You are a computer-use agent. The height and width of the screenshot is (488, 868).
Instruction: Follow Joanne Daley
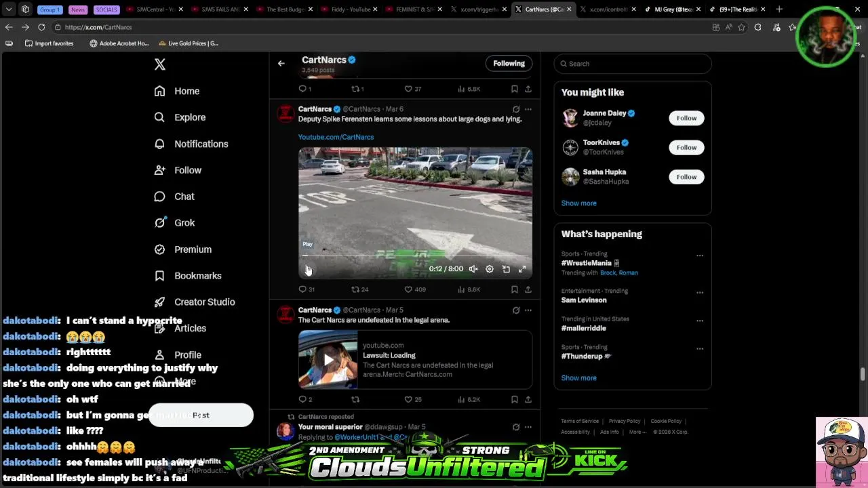point(686,118)
